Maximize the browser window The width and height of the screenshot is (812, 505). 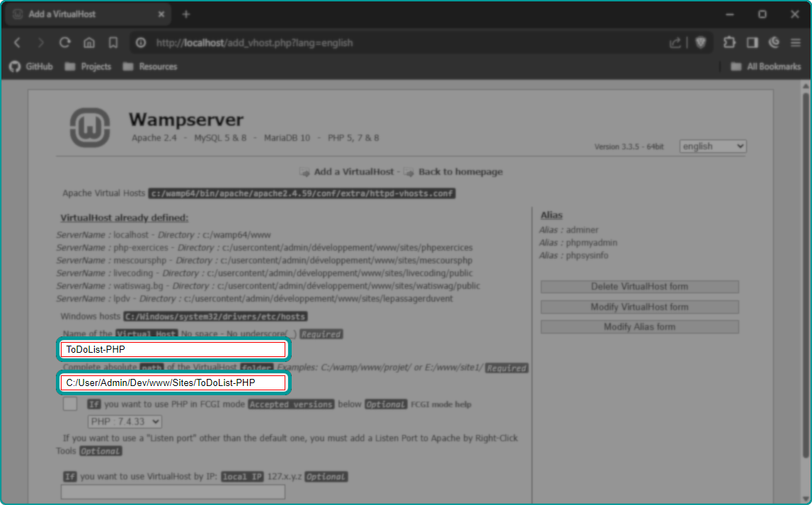762,14
